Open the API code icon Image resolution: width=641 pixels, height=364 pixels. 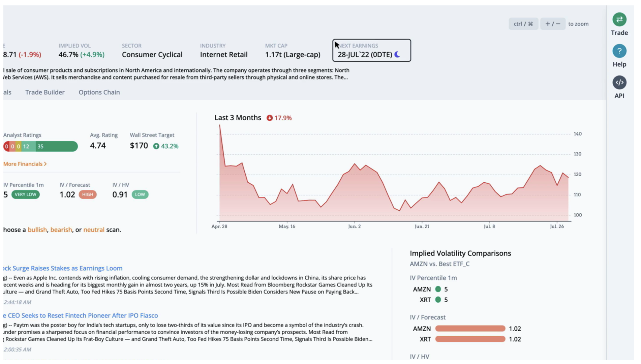(619, 83)
